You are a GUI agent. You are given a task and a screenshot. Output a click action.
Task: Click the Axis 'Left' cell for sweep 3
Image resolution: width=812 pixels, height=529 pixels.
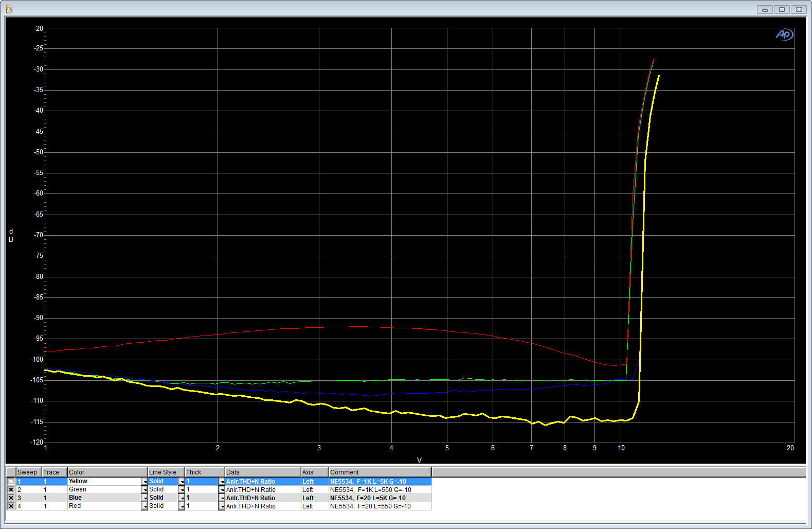point(315,498)
